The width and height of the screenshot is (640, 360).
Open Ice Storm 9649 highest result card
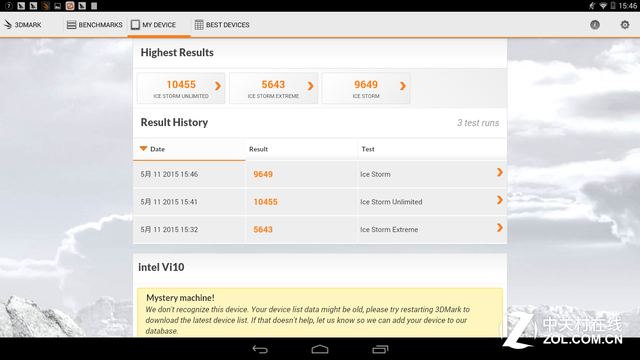tap(366, 89)
